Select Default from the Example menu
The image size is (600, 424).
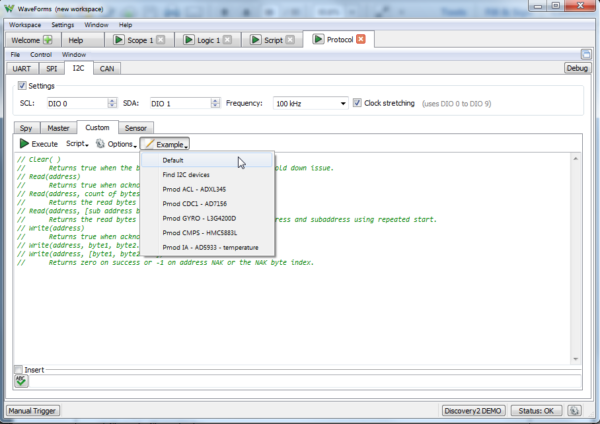point(207,160)
